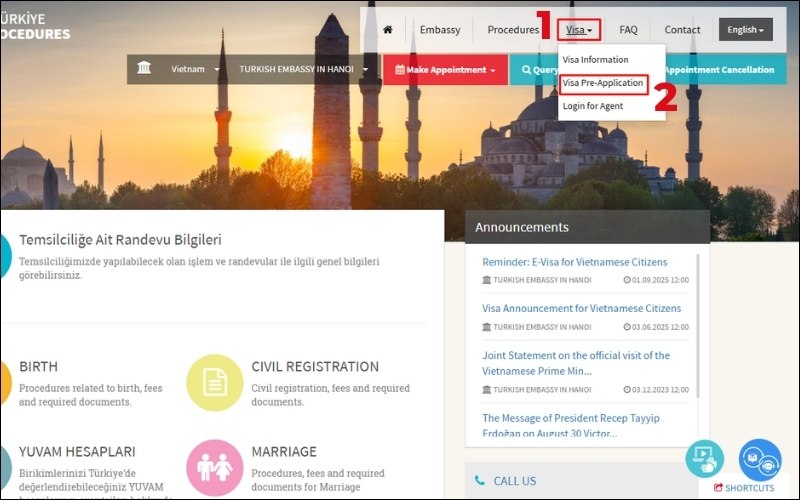This screenshot has width=800, height=500.
Task: Open Temsilciliğe Ait Randevu Bilgileri heading
Action: click(x=120, y=239)
